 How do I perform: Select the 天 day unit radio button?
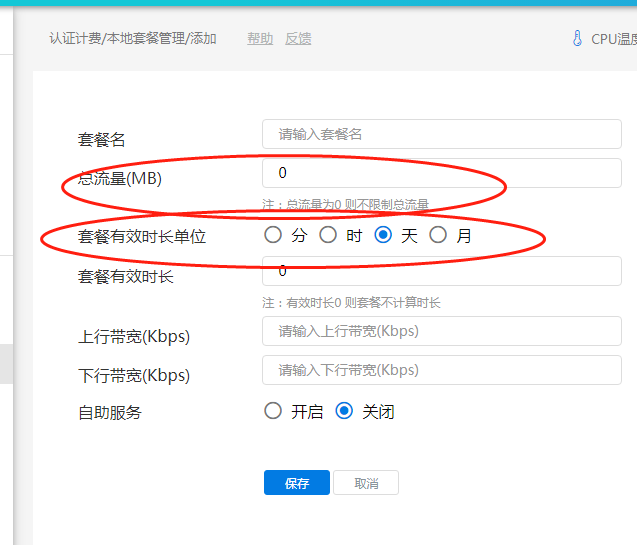(383, 236)
